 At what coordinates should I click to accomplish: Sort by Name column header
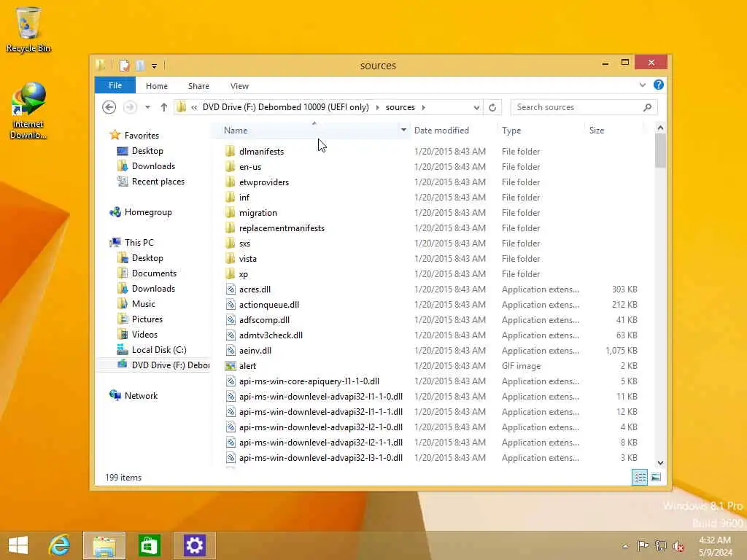[236, 130]
